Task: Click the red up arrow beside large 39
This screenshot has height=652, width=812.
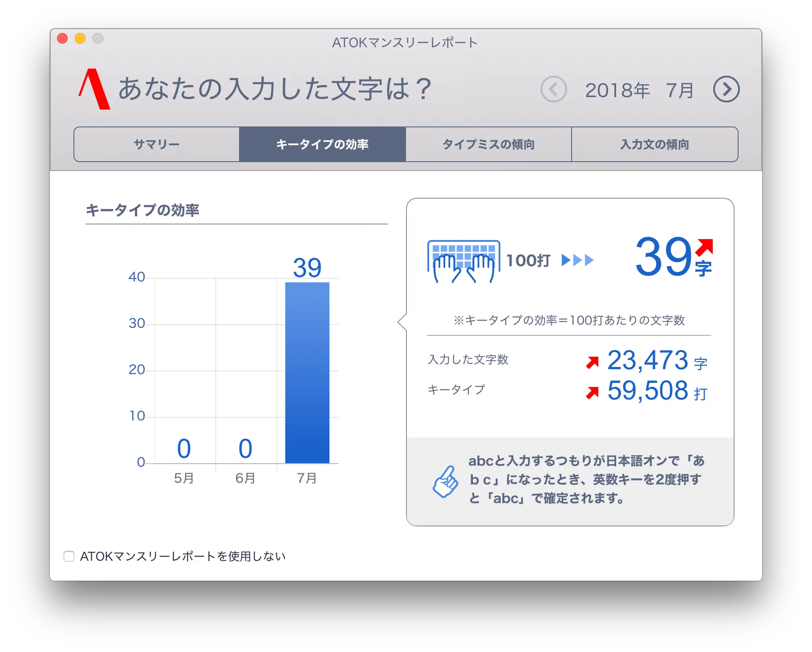Action: point(704,247)
